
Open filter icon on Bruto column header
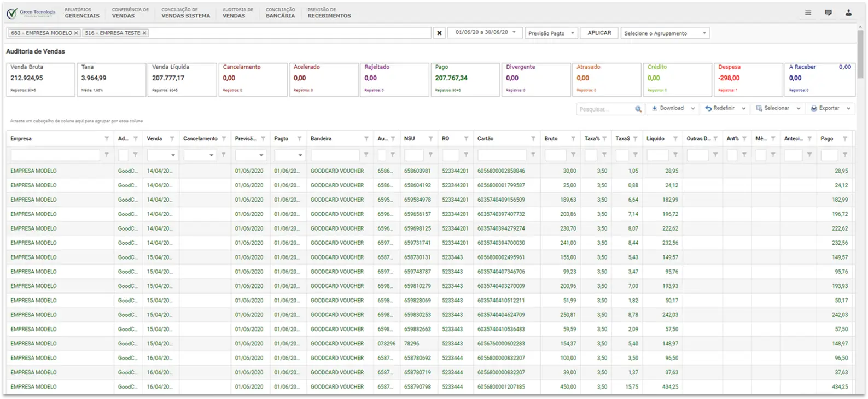tap(573, 139)
